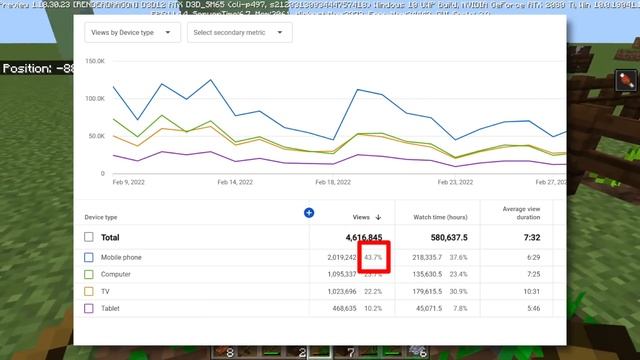Click TV watch time 179,615.5

427,291
